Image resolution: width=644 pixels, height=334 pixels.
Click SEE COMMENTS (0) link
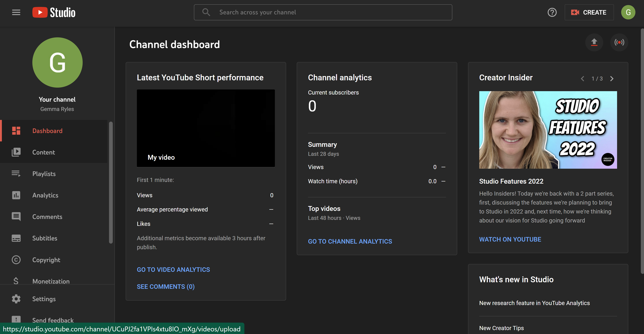tap(165, 287)
